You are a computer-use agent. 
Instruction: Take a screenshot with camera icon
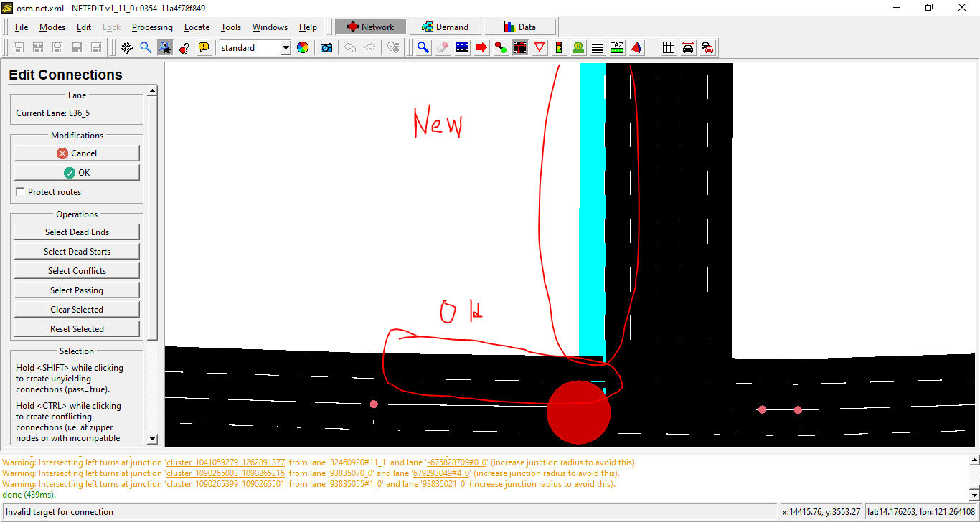point(326,48)
